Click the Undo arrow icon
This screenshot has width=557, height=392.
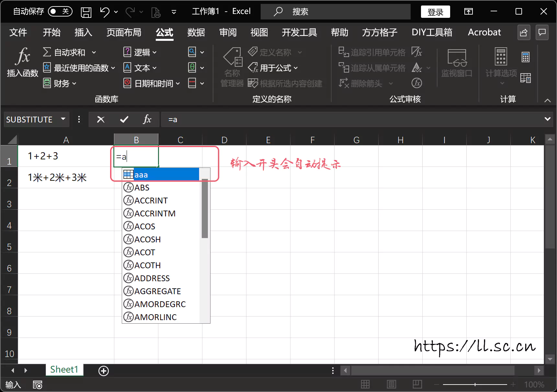click(x=105, y=12)
